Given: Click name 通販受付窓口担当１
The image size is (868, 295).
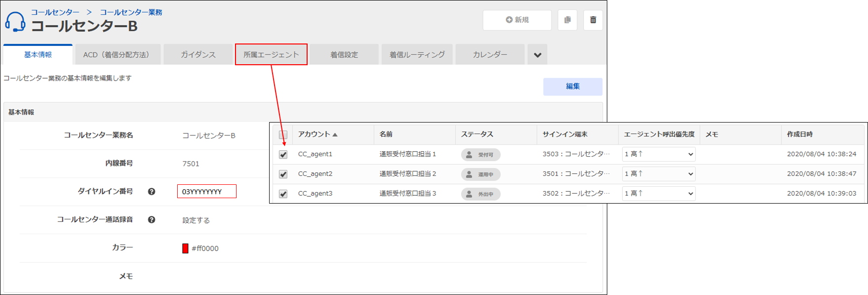Looking at the screenshot, I should click(408, 154).
